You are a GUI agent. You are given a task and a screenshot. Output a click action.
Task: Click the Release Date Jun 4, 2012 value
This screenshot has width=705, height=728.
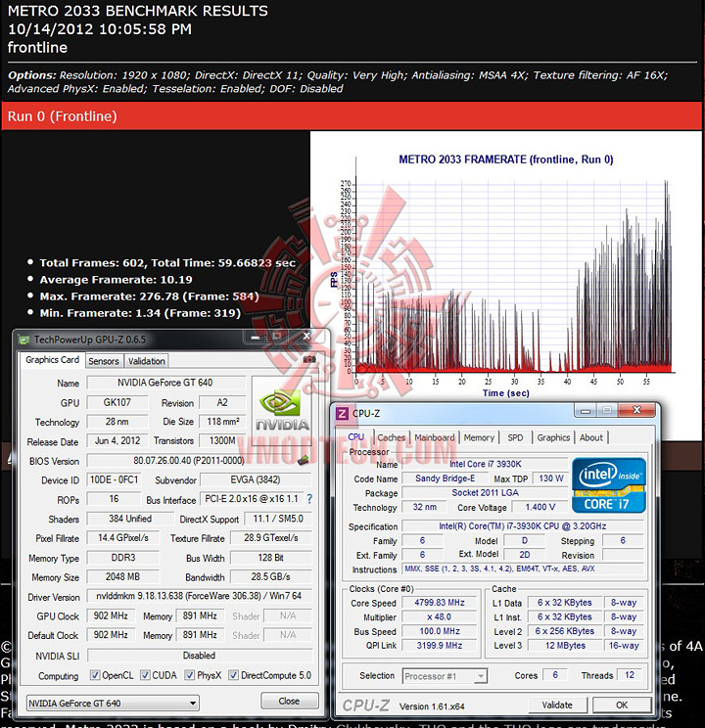117,440
